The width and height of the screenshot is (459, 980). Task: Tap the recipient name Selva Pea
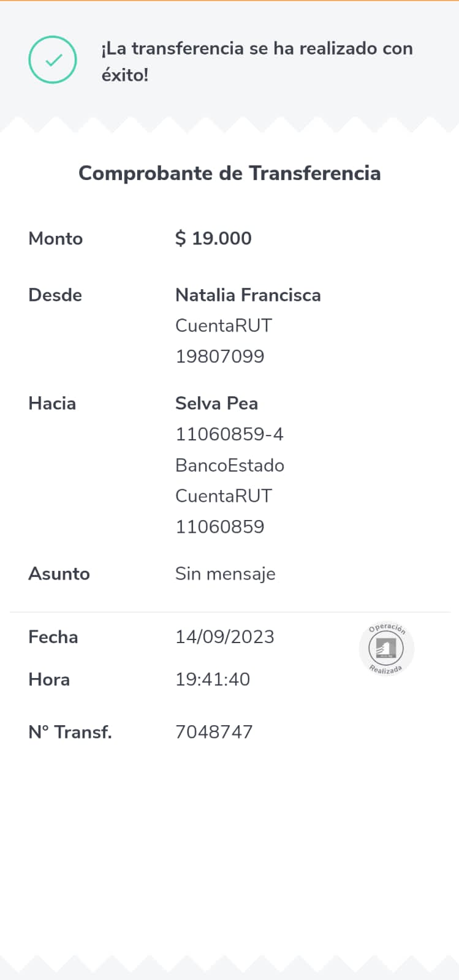tap(216, 404)
